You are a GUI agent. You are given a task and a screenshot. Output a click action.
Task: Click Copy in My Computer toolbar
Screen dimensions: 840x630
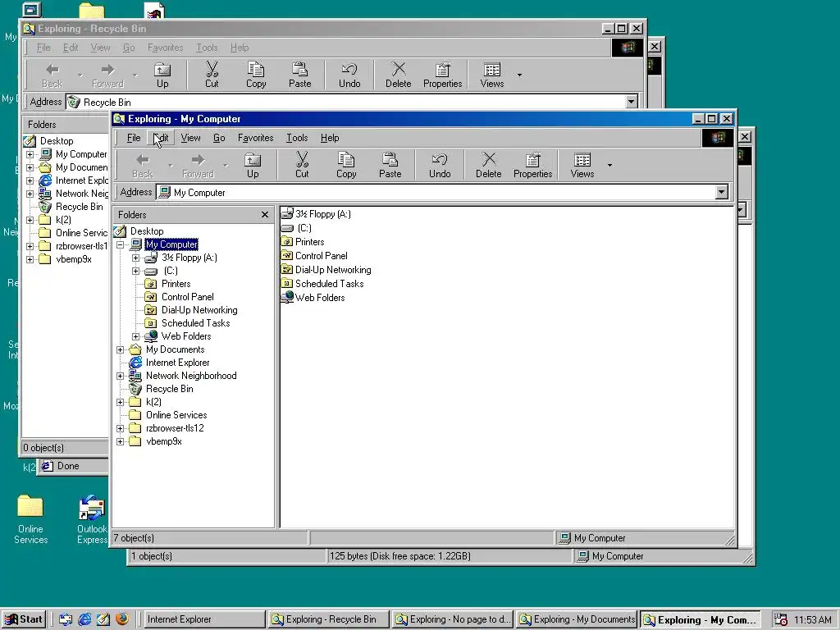pos(346,164)
